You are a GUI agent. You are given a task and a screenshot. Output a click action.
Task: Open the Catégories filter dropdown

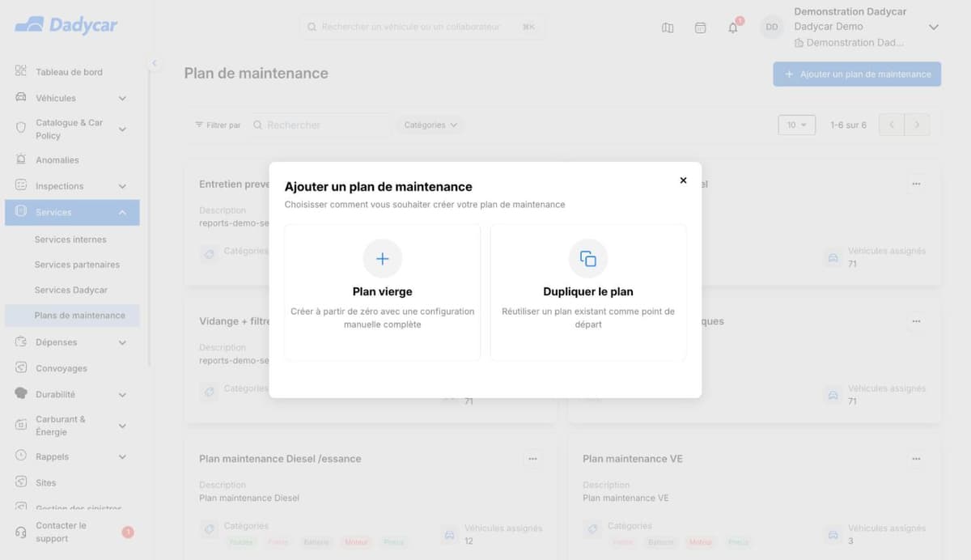430,125
